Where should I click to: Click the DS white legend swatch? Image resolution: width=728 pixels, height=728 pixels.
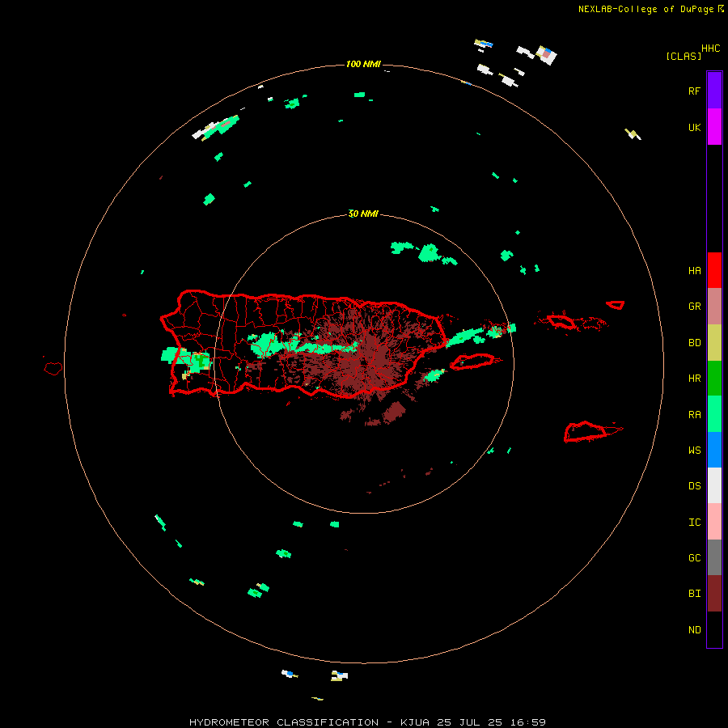[x=714, y=485]
